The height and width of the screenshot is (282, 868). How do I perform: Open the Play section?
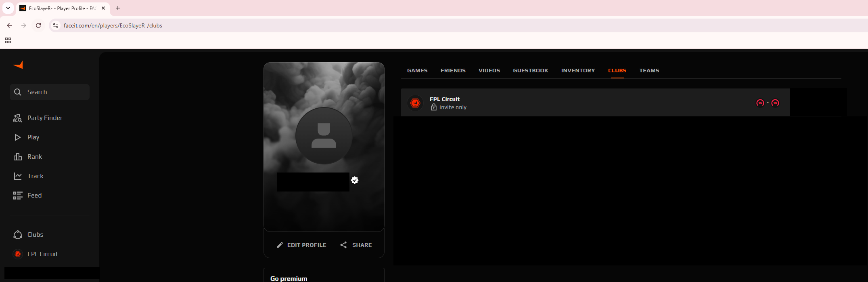point(33,137)
